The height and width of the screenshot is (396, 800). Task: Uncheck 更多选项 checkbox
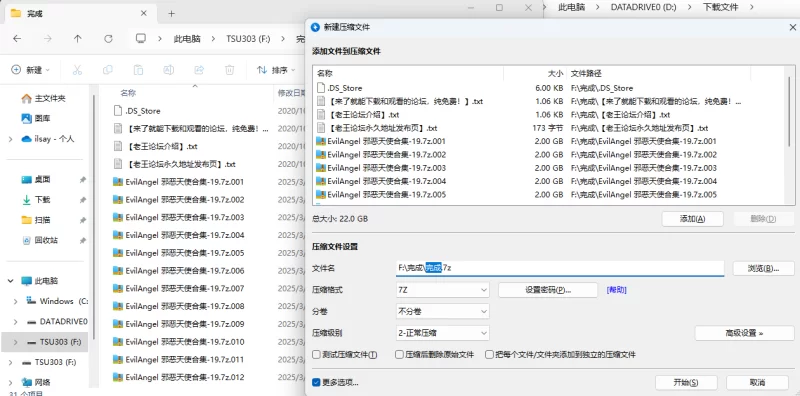[x=316, y=382]
